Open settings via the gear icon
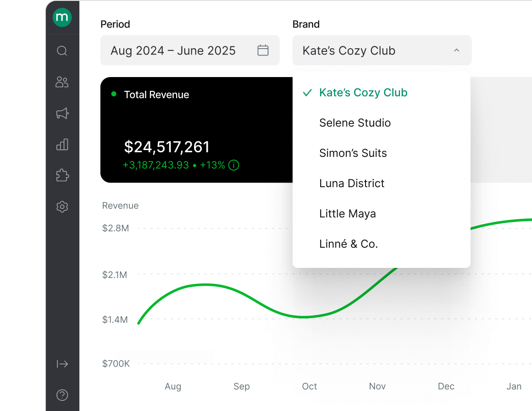Image resolution: width=532 pixels, height=411 pixels. coord(62,207)
